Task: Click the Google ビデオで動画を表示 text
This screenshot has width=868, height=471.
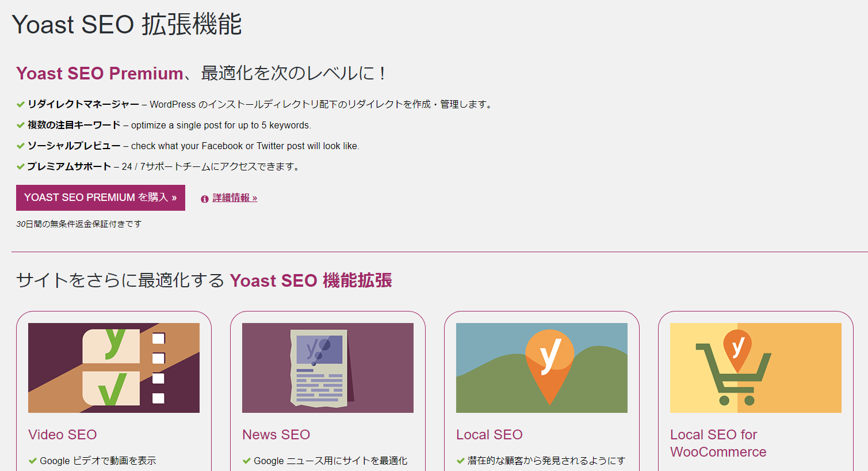Action: pyautogui.click(x=98, y=461)
